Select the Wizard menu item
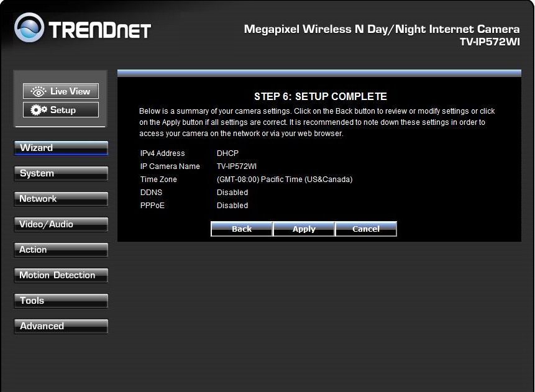Screen dimensions: 535x392 (61, 148)
